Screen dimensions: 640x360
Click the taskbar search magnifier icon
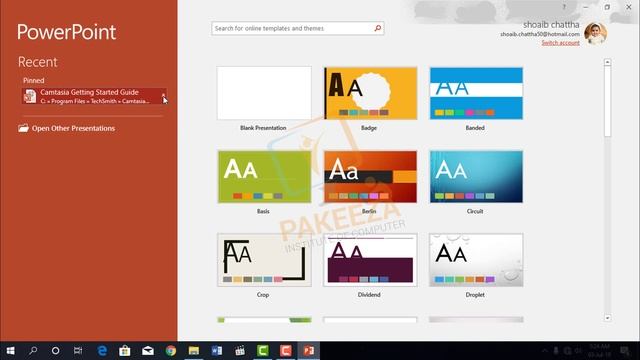point(33,351)
